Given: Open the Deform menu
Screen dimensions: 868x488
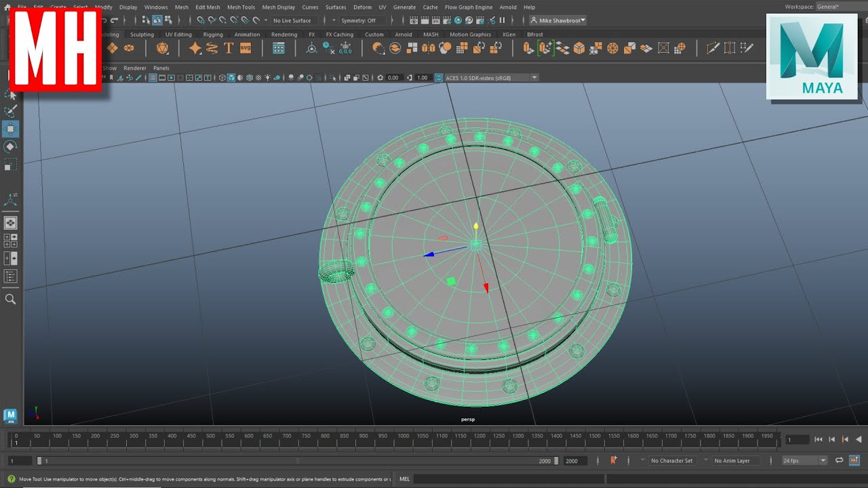Looking at the screenshot, I should pos(362,7).
